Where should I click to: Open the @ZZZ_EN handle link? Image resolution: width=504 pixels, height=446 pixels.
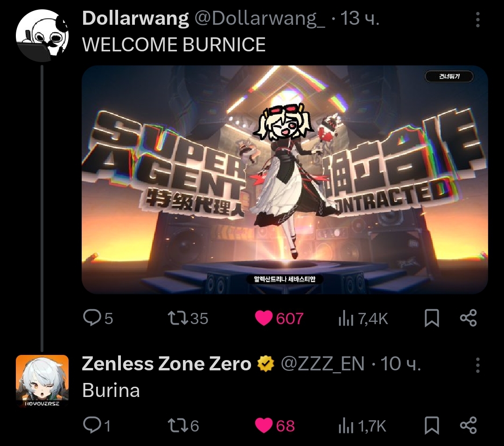pos(323,364)
